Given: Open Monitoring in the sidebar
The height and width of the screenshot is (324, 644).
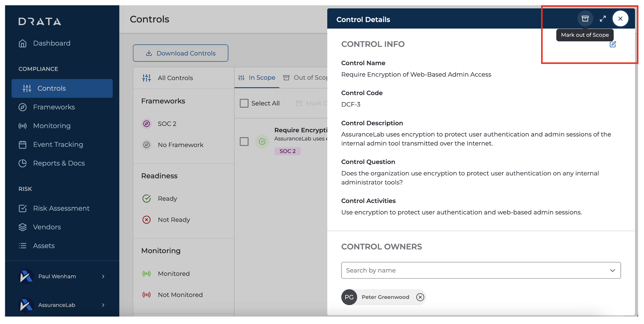Looking at the screenshot, I should pyautogui.click(x=51, y=126).
